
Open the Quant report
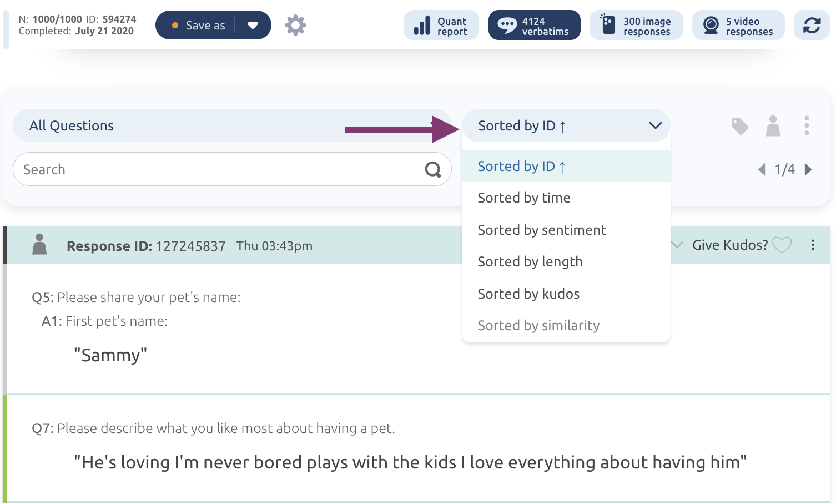point(441,26)
